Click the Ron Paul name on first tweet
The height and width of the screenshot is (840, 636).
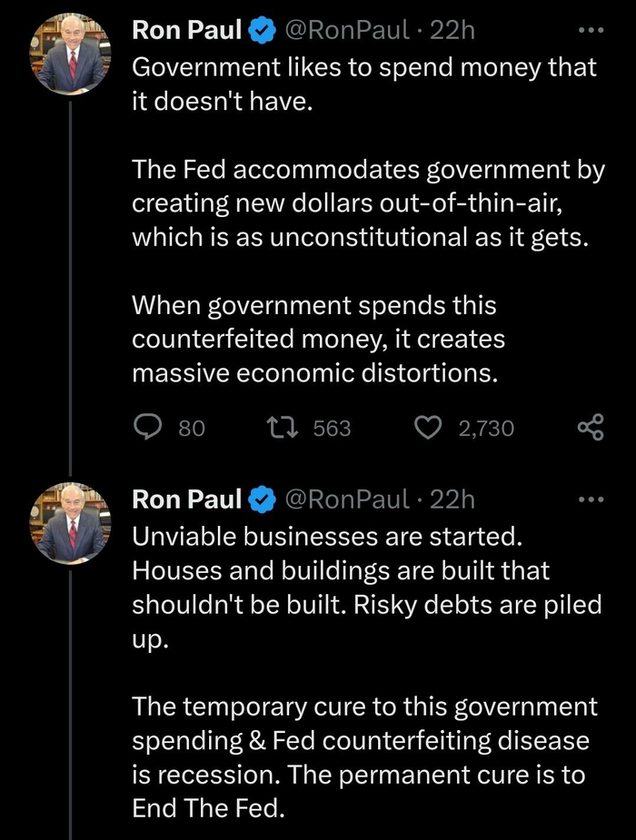click(187, 31)
